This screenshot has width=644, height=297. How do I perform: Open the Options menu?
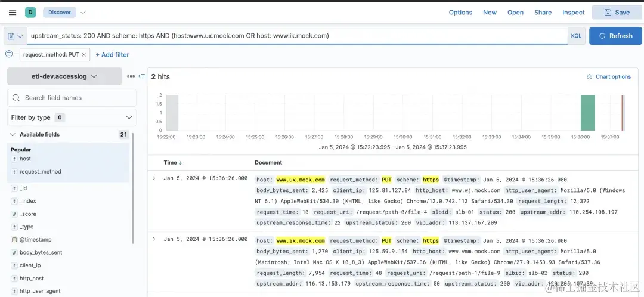coord(460,13)
